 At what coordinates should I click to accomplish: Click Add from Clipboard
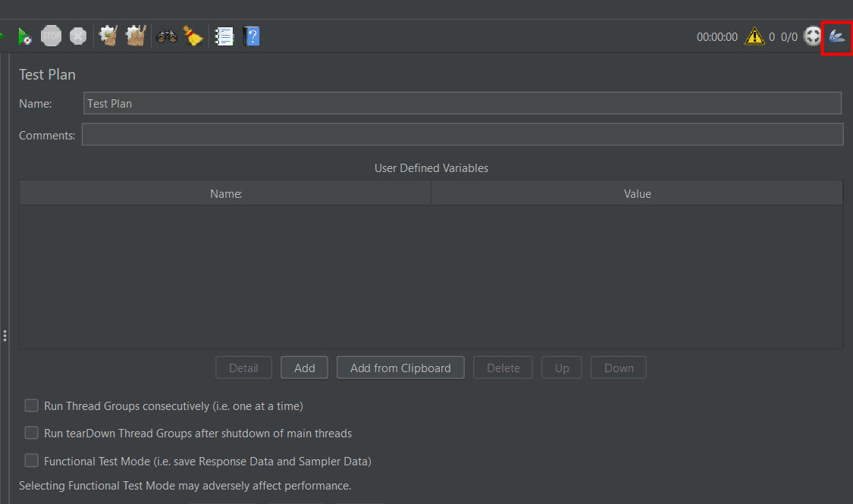400,368
